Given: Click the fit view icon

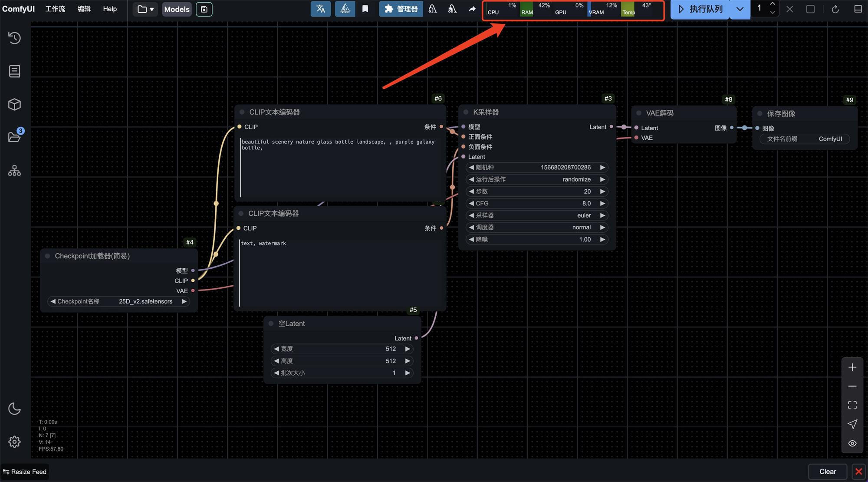Looking at the screenshot, I should (x=852, y=405).
